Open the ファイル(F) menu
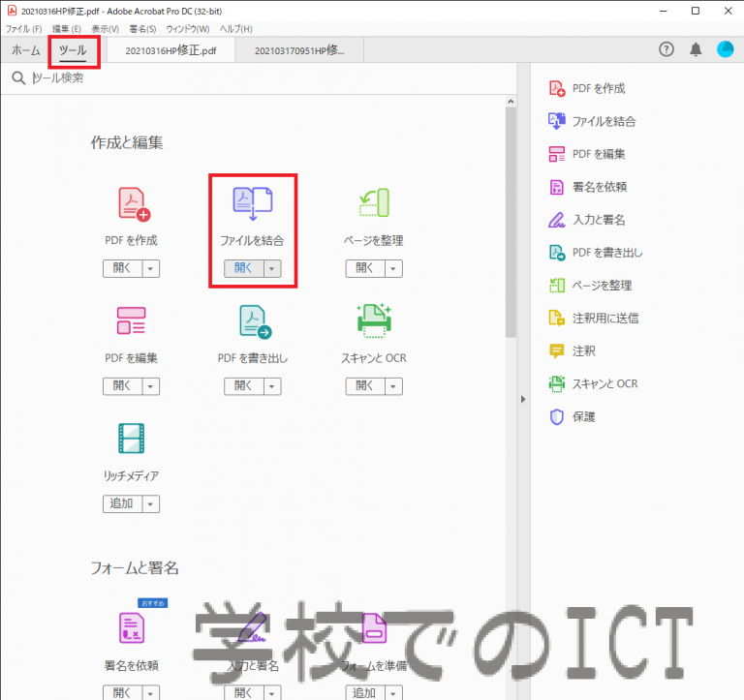 click(23, 29)
